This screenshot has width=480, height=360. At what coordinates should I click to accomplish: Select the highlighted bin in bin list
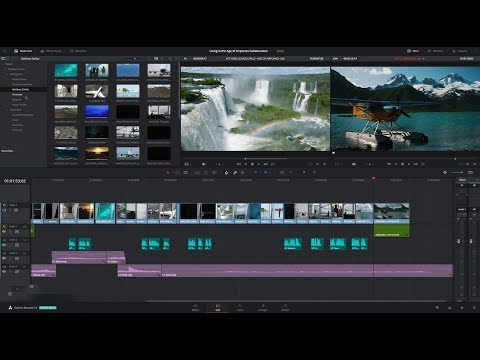[x=23, y=89]
